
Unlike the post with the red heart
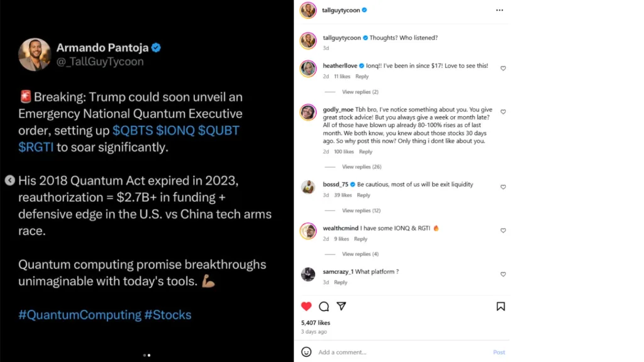[x=306, y=307]
